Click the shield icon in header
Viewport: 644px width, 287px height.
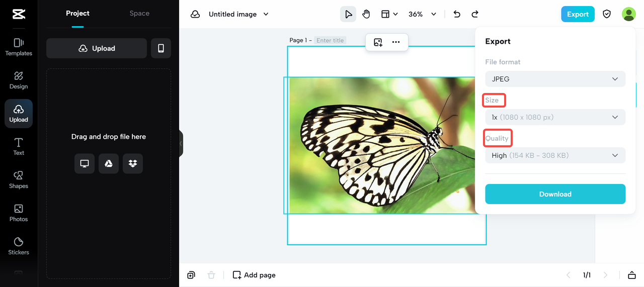[607, 14]
